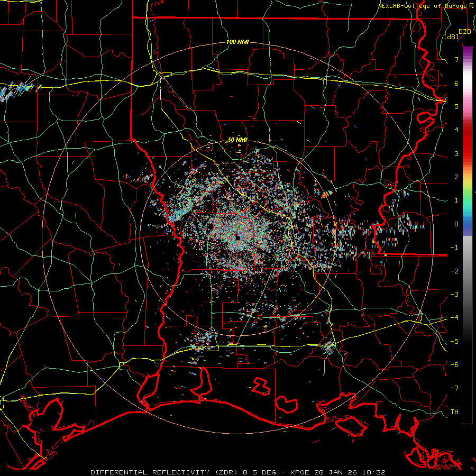
Task: Click the 6 dB scale label
Action: click(456, 83)
